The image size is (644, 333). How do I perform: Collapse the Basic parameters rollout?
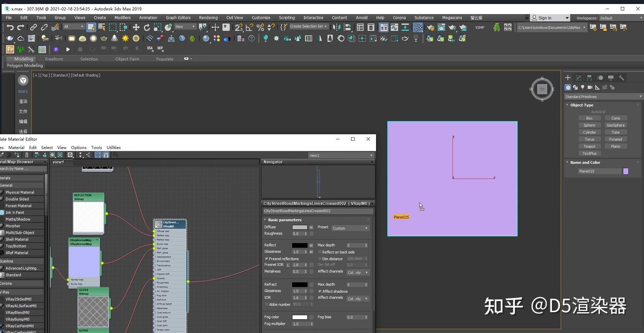tap(284, 220)
